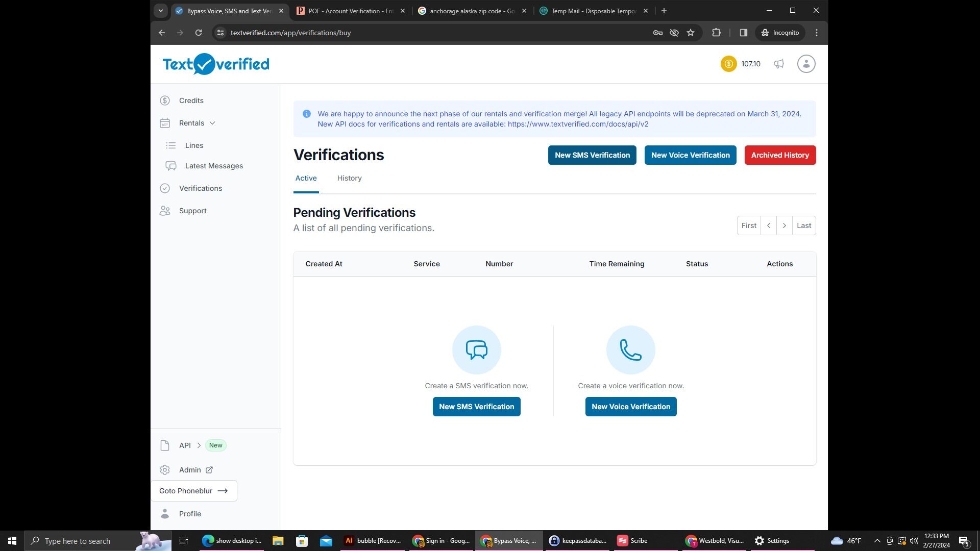Switch to the History tab

tap(349, 178)
